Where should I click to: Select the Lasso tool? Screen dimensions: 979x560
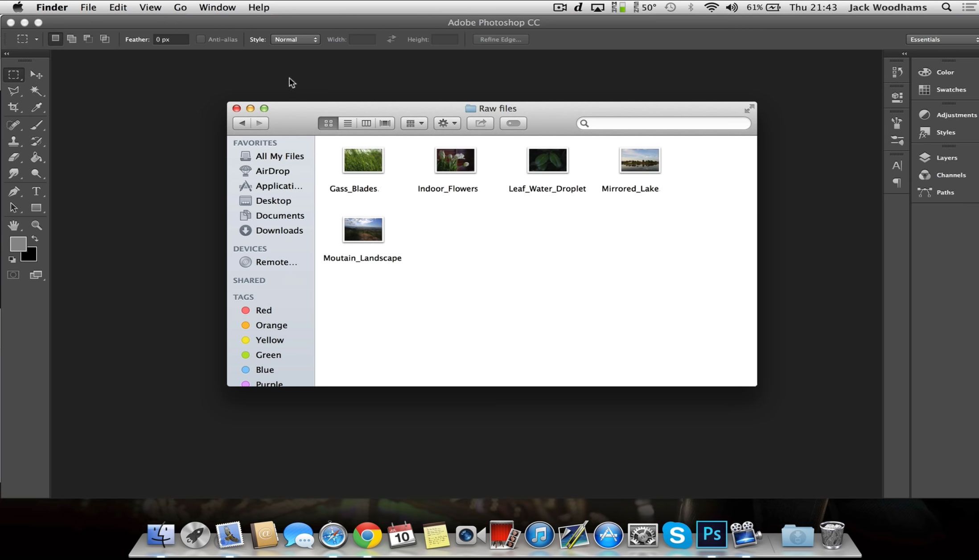coord(14,91)
